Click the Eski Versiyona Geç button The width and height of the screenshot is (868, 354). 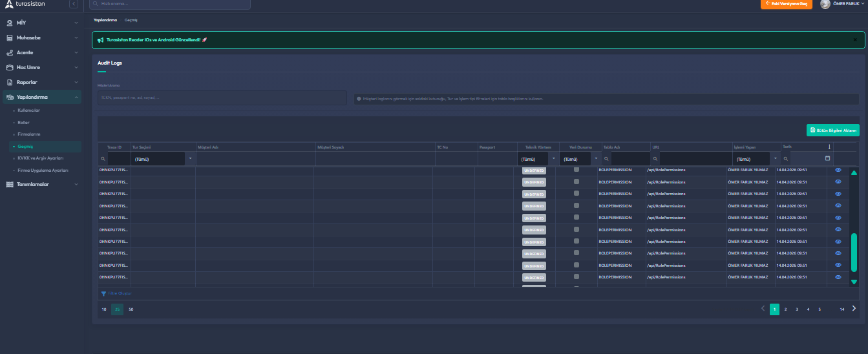[786, 5]
